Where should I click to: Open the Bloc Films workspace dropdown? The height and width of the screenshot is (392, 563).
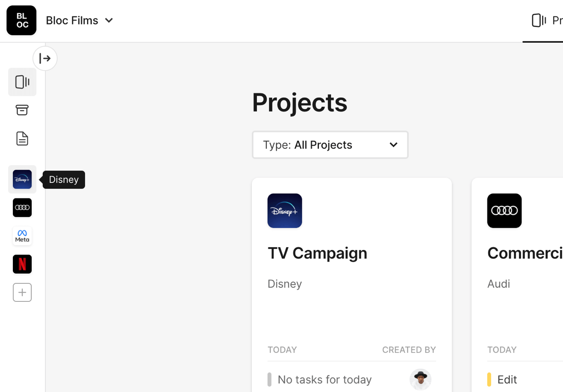(x=80, y=21)
